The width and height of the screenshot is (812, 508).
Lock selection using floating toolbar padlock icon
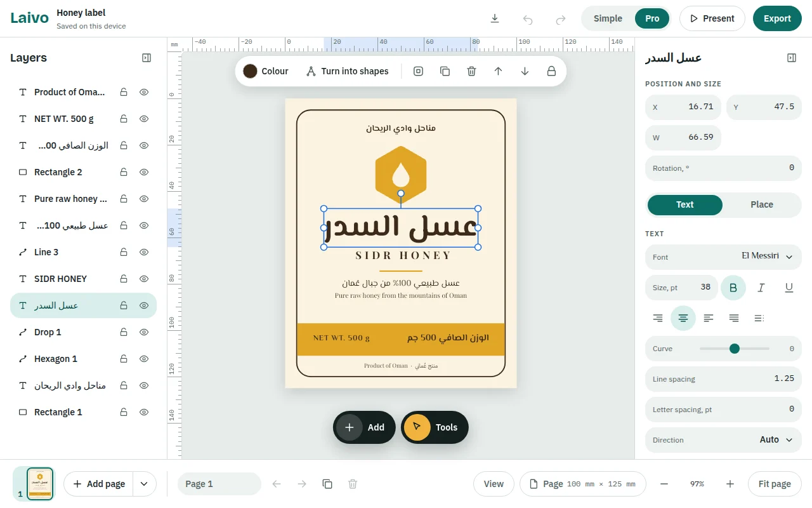point(551,71)
